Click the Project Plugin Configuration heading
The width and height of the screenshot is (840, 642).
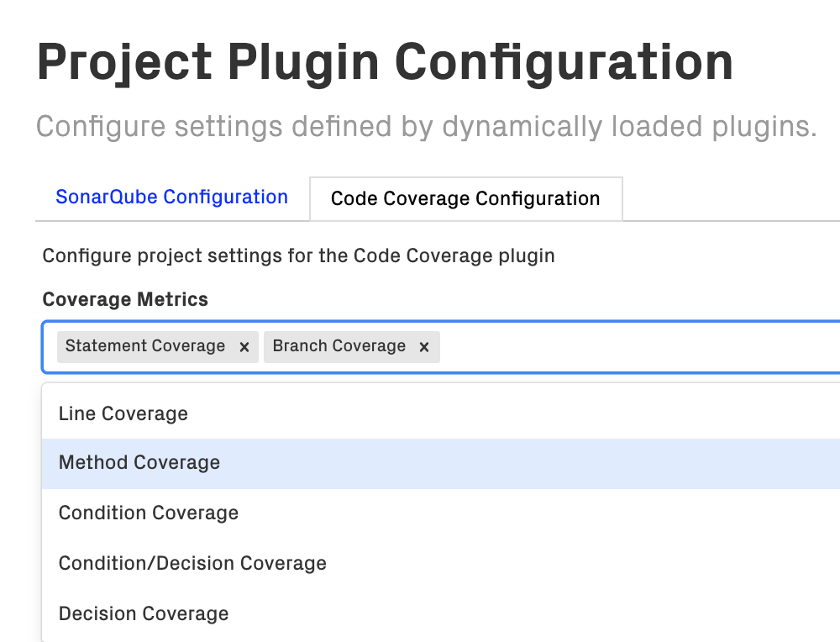tap(385, 62)
